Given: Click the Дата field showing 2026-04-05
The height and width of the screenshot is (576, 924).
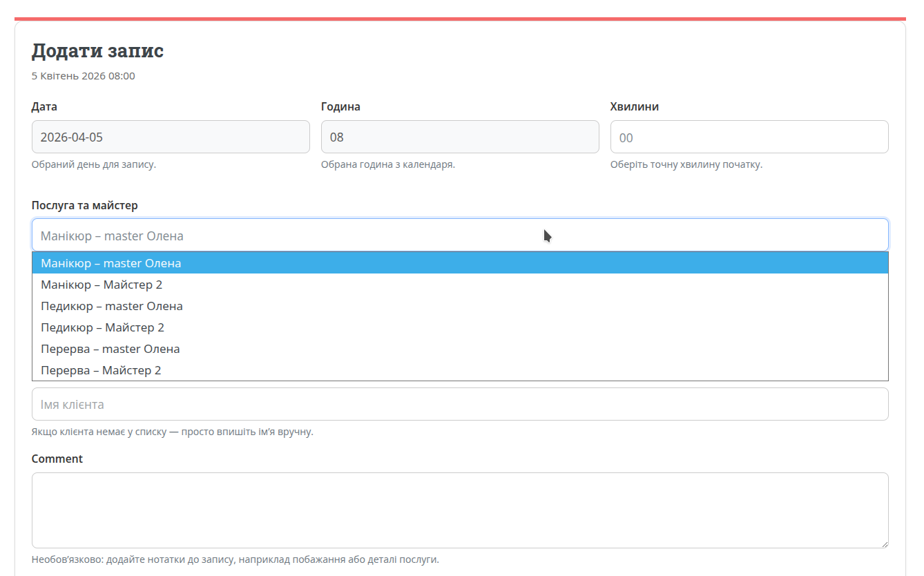Looking at the screenshot, I should (x=171, y=137).
